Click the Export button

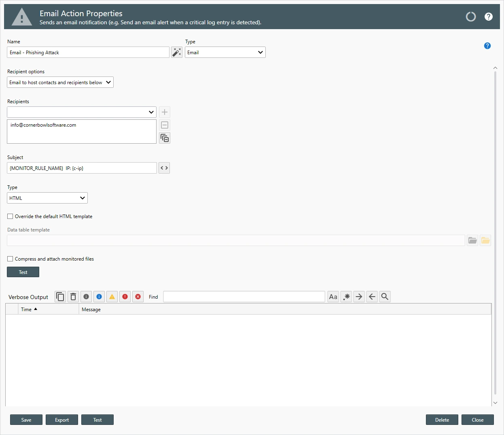pyautogui.click(x=62, y=420)
